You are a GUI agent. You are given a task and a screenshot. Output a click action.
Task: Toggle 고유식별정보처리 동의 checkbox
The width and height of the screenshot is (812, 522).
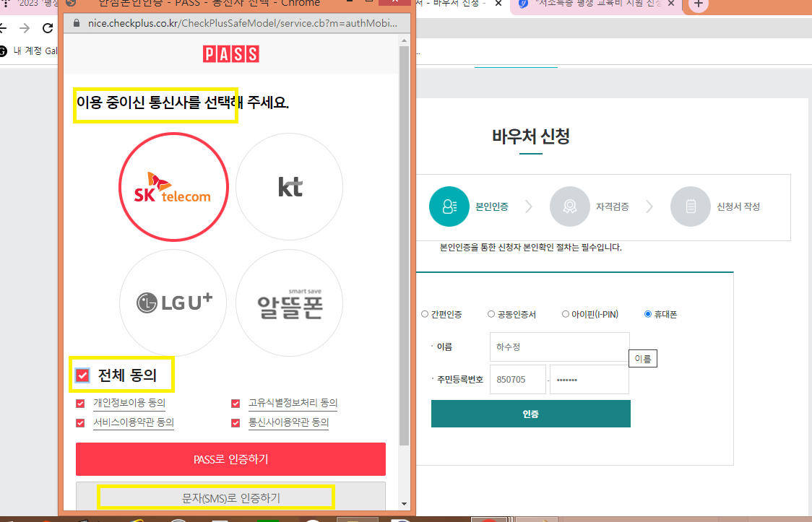tap(236, 404)
